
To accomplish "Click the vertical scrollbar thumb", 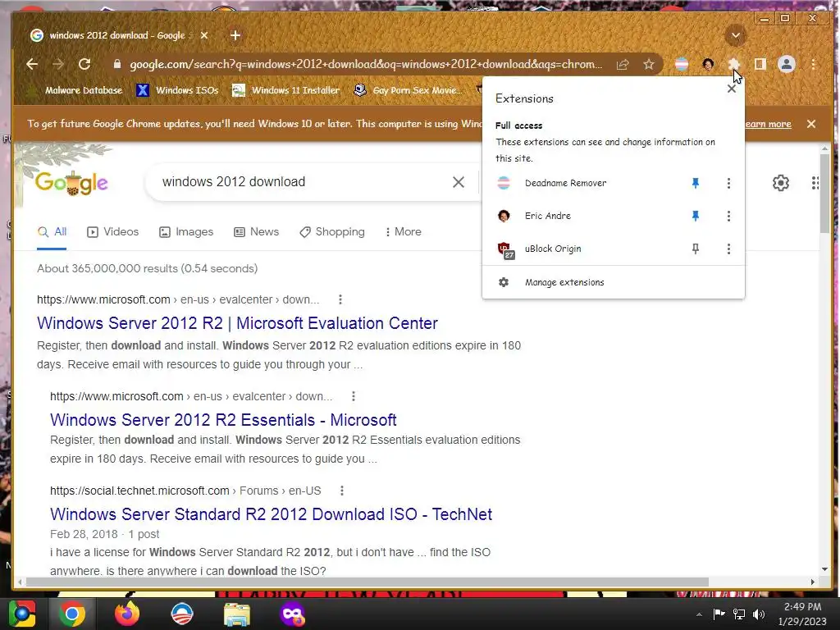I will pyautogui.click(x=825, y=193).
